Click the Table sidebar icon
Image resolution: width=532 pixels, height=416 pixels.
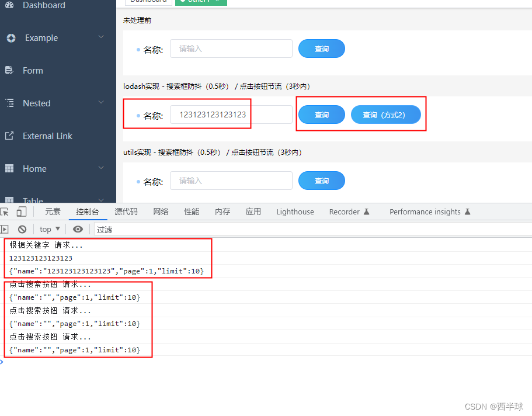coord(8,199)
